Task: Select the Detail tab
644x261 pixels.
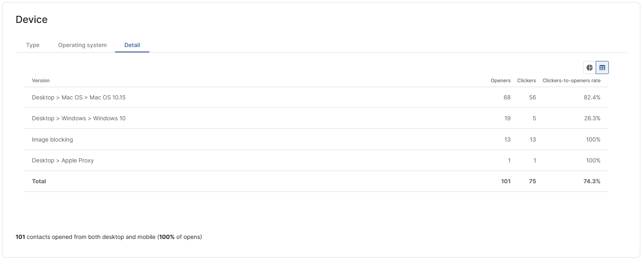Action: click(132, 45)
